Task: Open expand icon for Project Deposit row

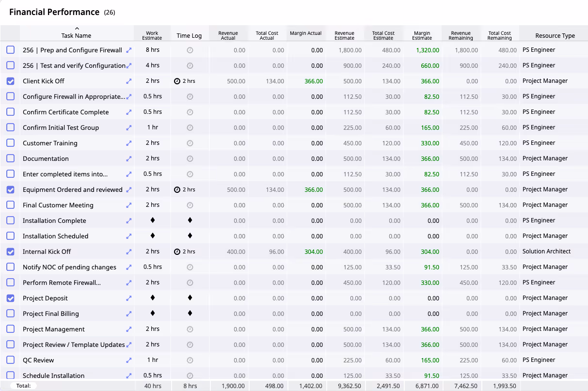Action: click(129, 298)
